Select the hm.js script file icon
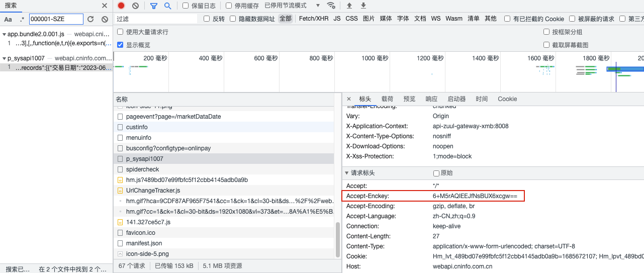The height and width of the screenshot is (273, 644). click(x=120, y=180)
